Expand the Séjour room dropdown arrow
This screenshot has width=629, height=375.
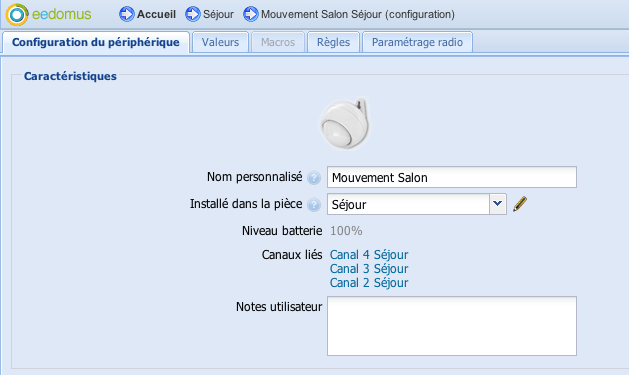click(498, 204)
